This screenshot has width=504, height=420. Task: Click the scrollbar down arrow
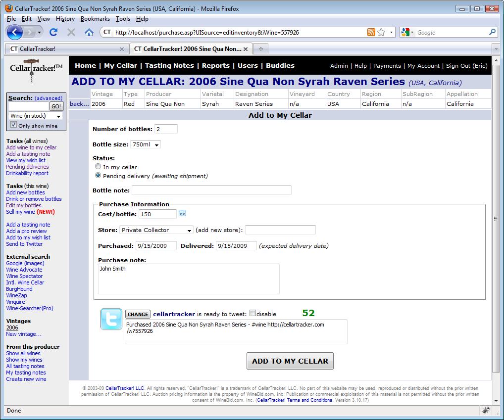click(496, 401)
